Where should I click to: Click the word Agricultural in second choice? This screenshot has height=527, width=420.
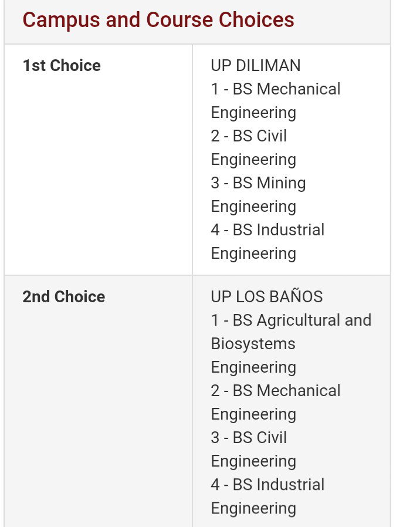pyautogui.click(x=298, y=320)
